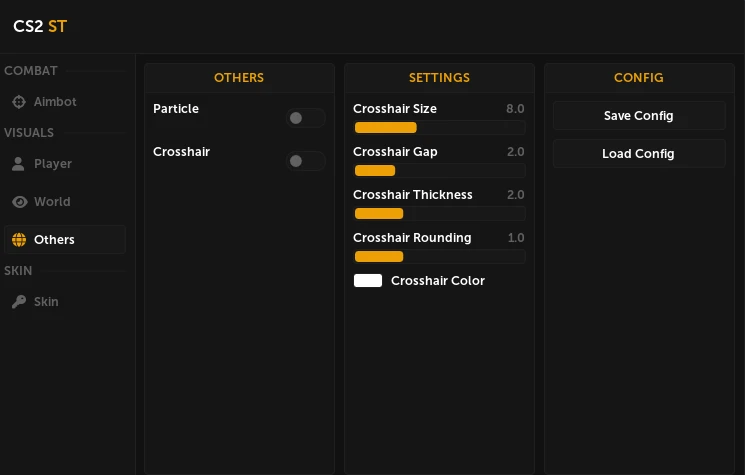Image resolution: width=745 pixels, height=475 pixels.
Task: Click the Crosshair Rounding slider track
Action: tap(439, 257)
